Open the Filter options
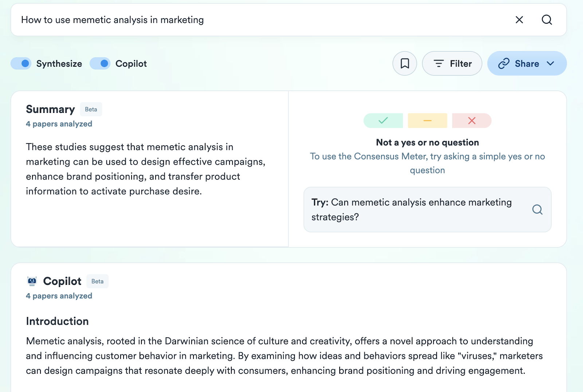The height and width of the screenshot is (392, 583). [x=452, y=63]
